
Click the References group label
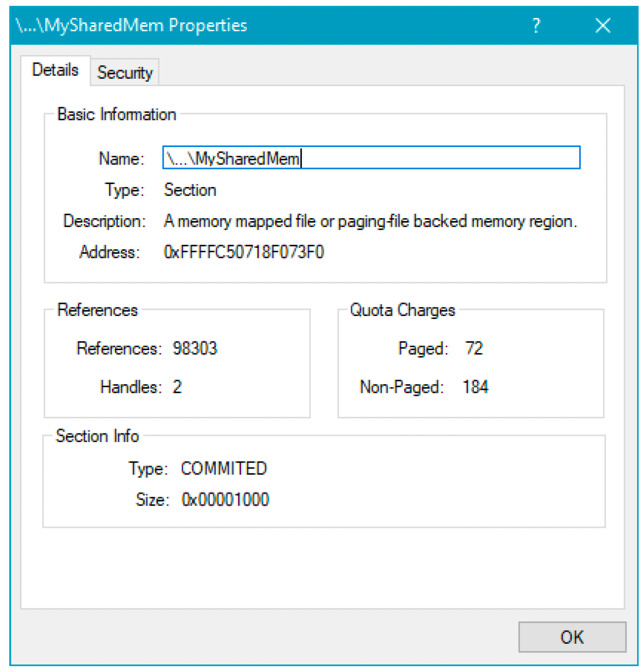[97, 310]
